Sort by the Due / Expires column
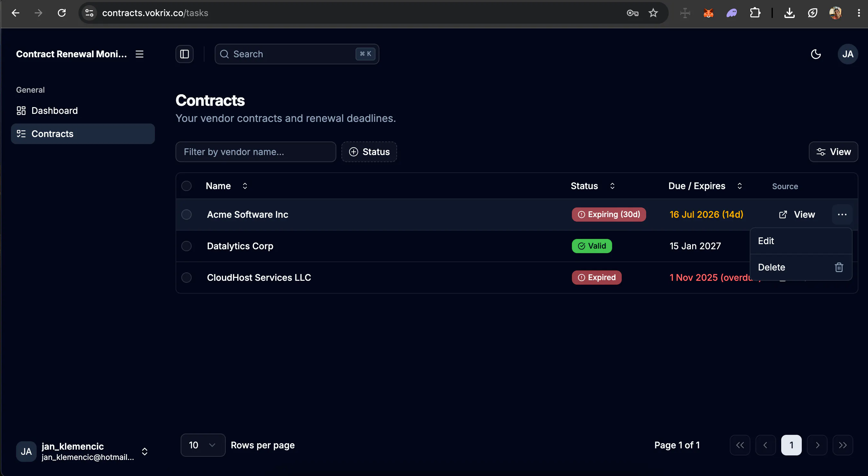The height and width of the screenshot is (476, 868). coord(705,186)
